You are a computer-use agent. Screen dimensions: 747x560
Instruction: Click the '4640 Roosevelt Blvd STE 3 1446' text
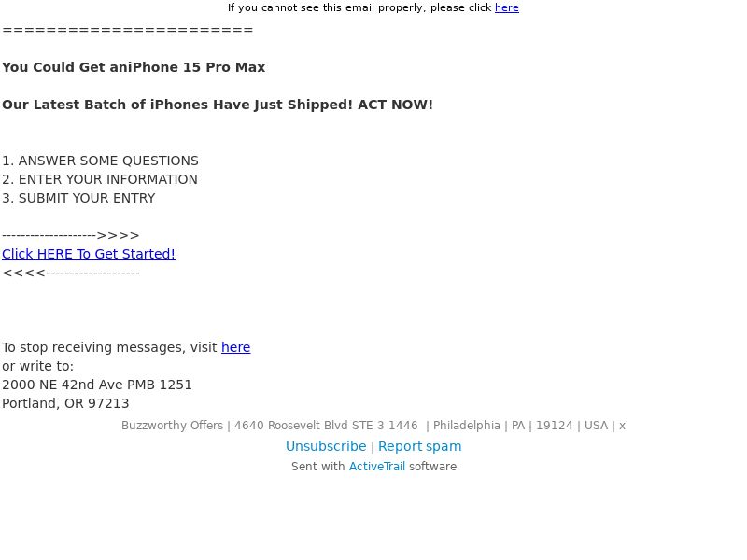[326, 426]
